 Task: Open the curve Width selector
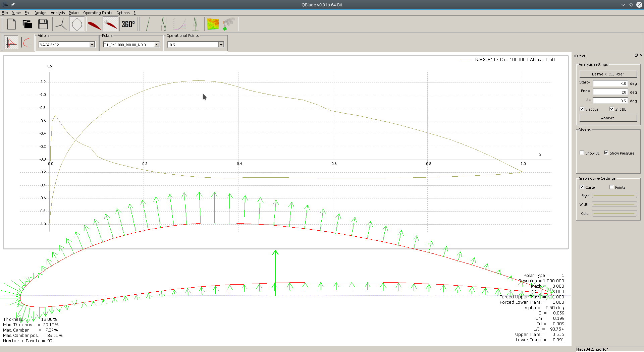pos(614,204)
